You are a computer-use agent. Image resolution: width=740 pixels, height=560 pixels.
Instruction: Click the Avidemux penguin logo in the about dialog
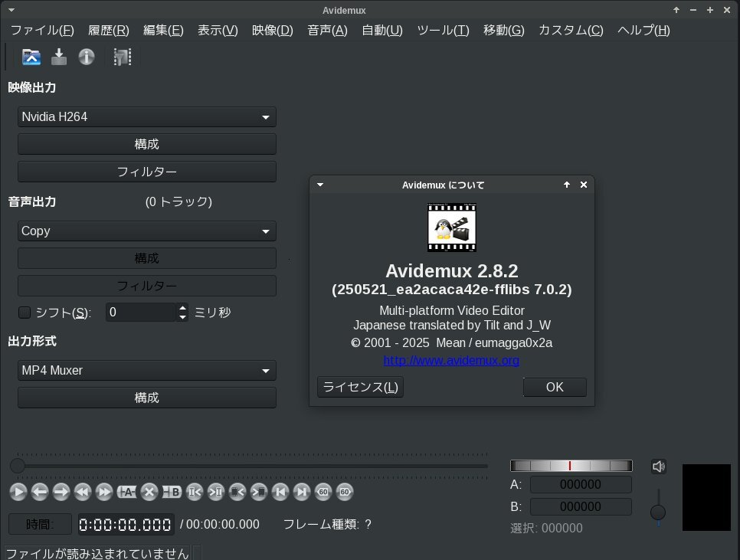452,228
